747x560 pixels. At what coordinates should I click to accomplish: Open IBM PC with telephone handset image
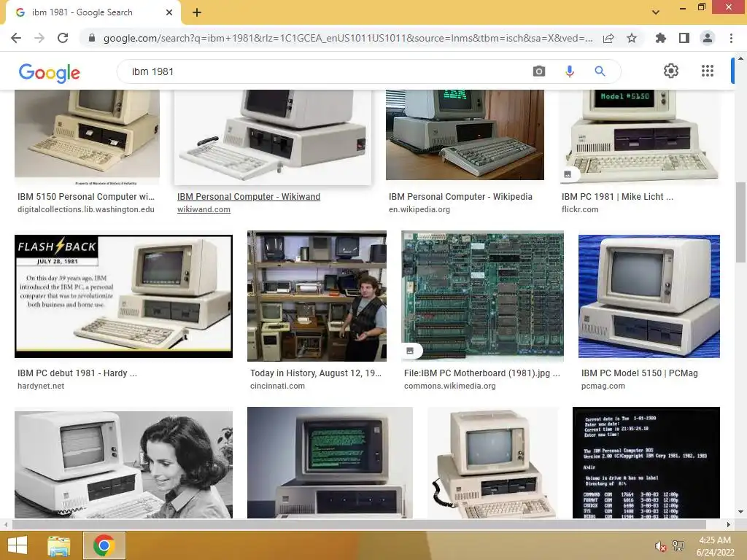click(x=492, y=463)
